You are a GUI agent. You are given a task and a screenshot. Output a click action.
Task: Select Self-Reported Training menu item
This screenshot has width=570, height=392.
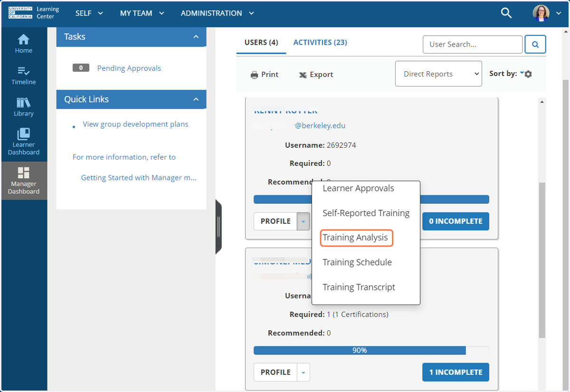pos(366,213)
